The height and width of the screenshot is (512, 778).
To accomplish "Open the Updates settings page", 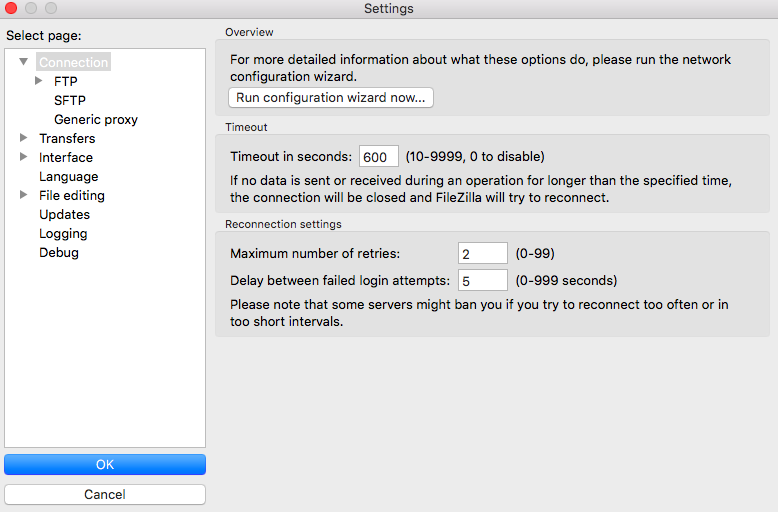I will 65,214.
